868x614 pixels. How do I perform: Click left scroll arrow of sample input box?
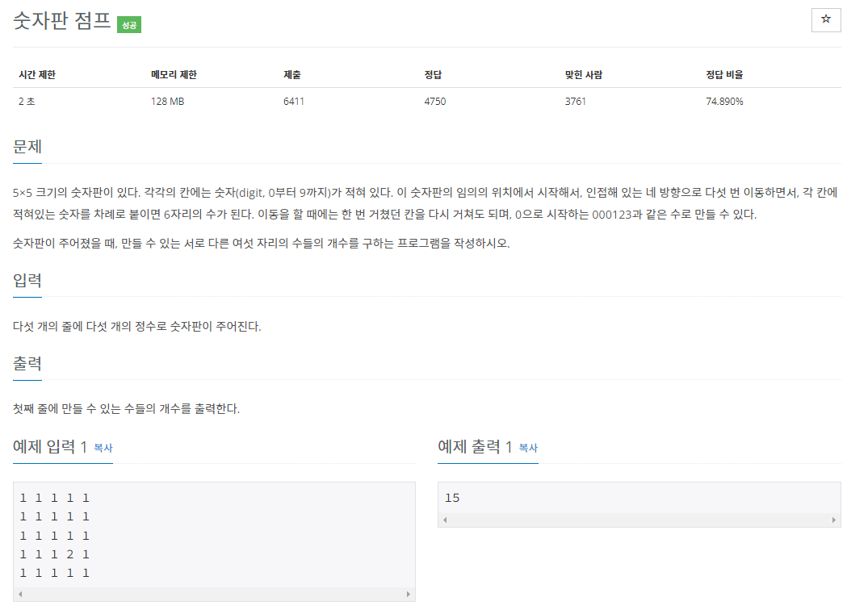point(20,594)
